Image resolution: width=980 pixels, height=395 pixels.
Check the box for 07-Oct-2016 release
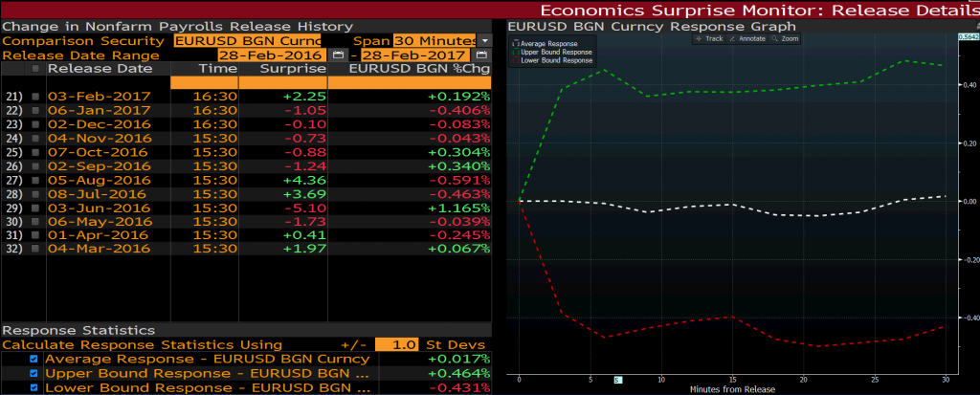tap(35, 152)
